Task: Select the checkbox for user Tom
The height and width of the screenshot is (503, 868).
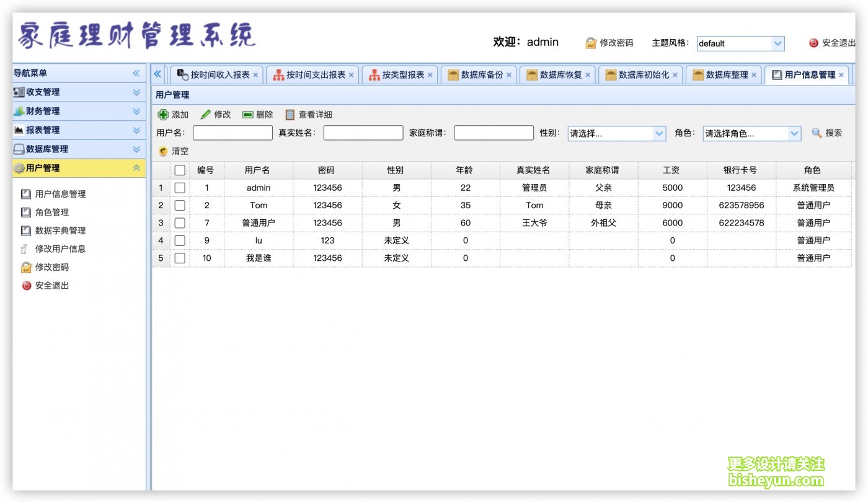Action: pos(180,205)
